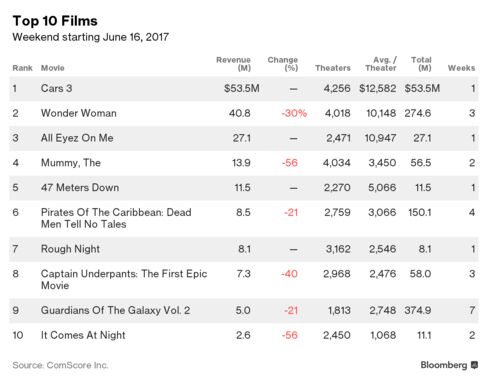Click the Rough Night row title
The width and height of the screenshot is (488, 383).
pyautogui.click(x=70, y=249)
